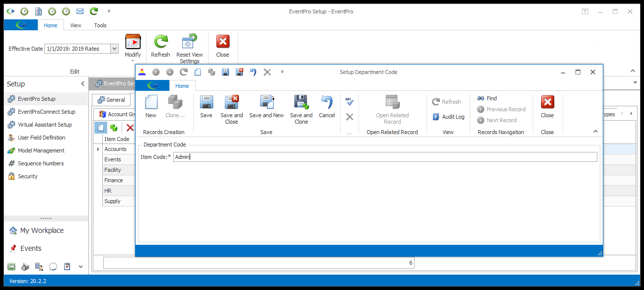
Task: Open the main window quick access customize dropdown
Action: click(x=109, y=11)
